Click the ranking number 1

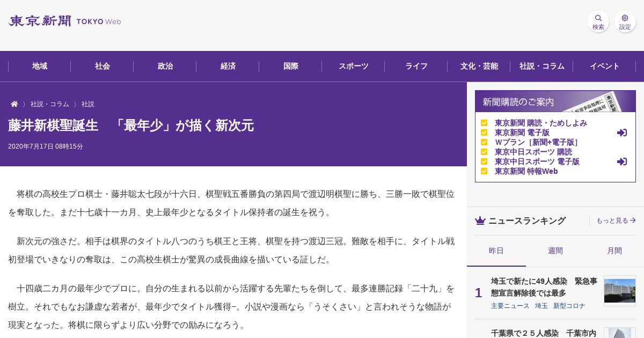pyautogui.click(x=478, y=293)
